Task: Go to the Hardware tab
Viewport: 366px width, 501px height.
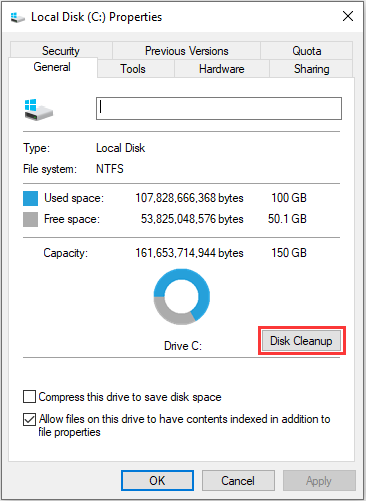Action: coord(222,69)
